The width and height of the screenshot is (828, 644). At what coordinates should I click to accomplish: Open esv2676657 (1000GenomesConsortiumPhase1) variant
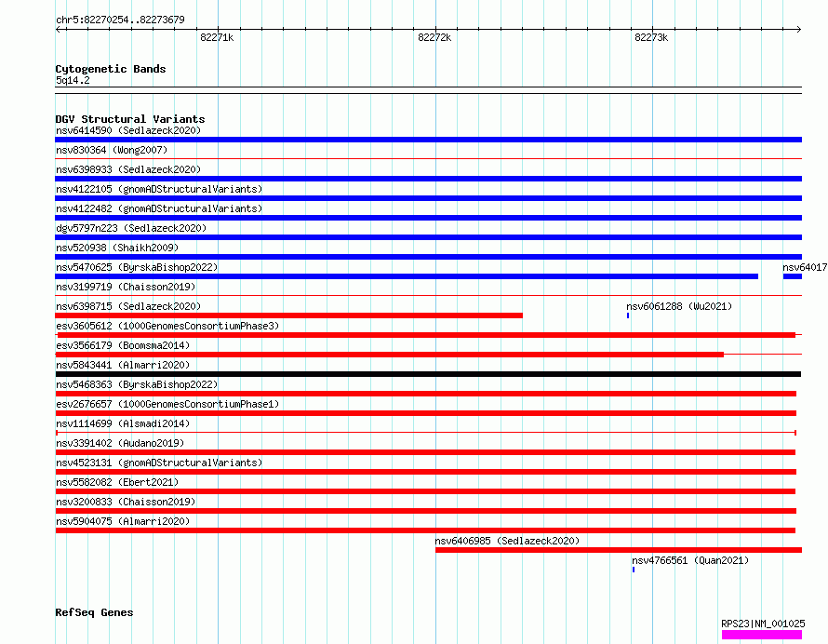167,404
